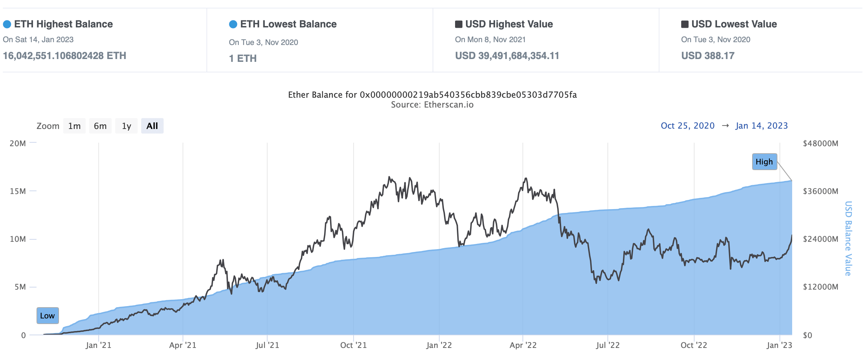
Task: Click the $48000M right axis label
Action: (x=821, y=143)
